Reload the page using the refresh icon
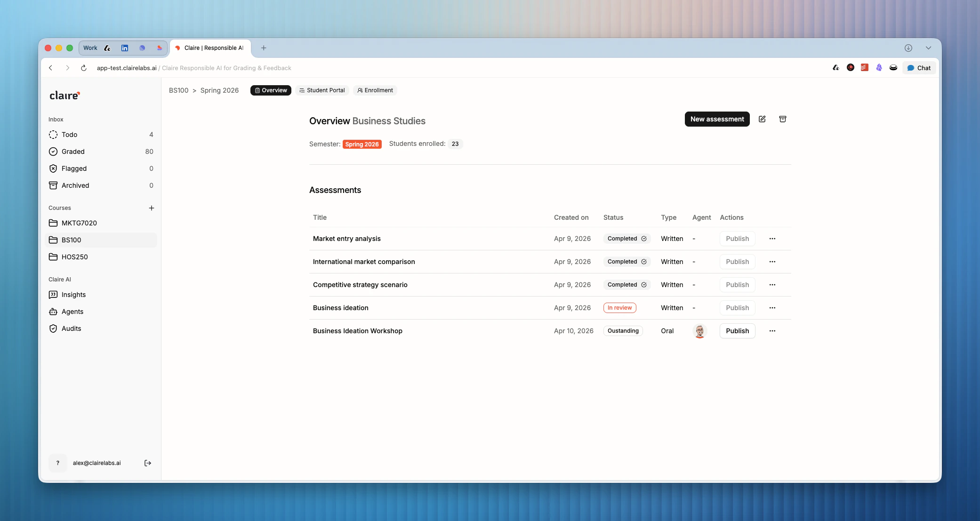This screenshot has height=521, width=980. click(84, 68)
